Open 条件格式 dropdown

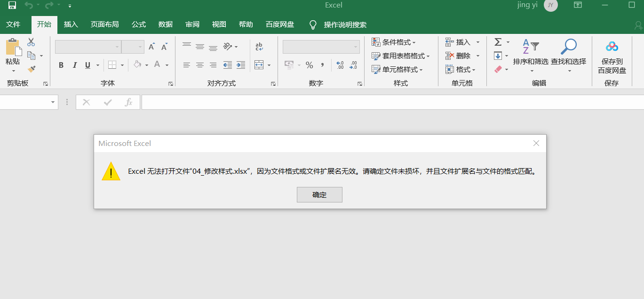(393, 42)
